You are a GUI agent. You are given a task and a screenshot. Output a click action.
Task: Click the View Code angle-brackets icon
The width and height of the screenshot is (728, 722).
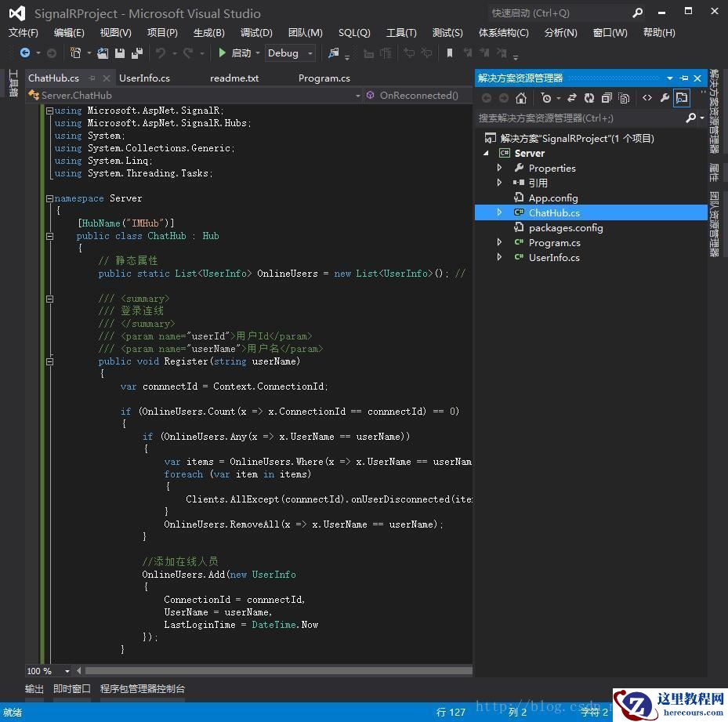647,98
